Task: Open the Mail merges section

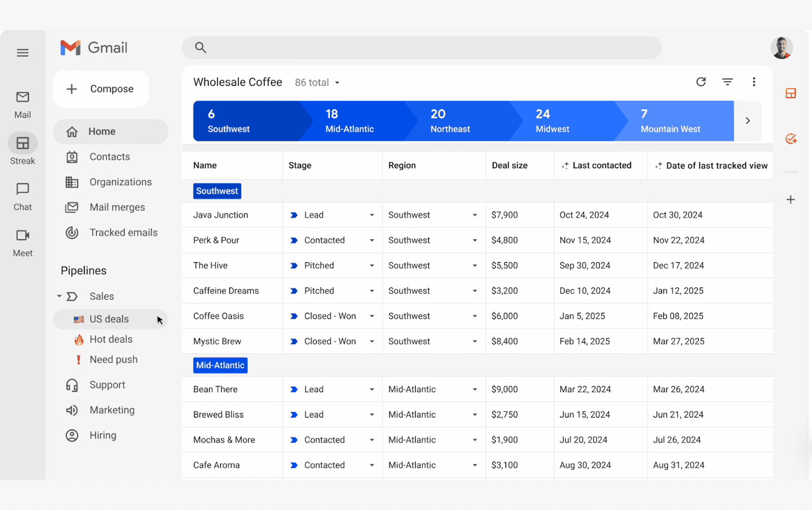Action: (x=117, y=207)
